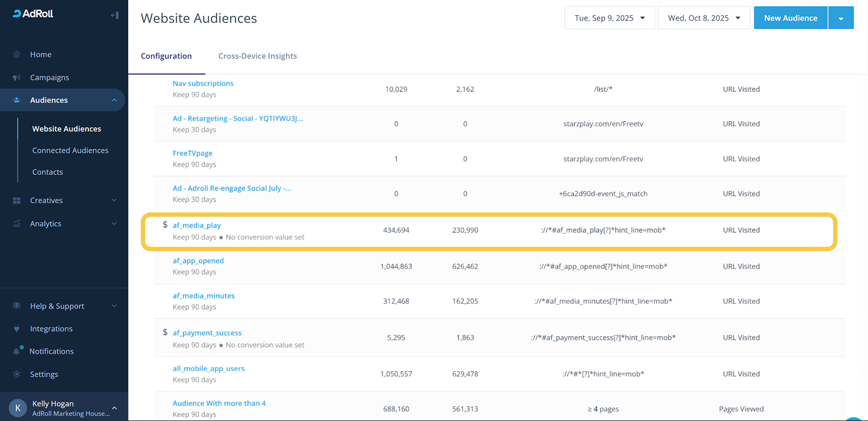Switch to the Cross-Device Insights tab

pos(258,56)
